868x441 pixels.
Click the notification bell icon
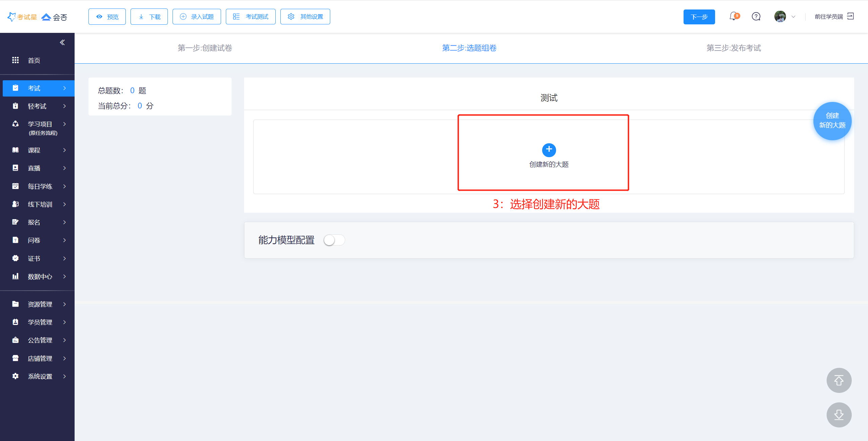click(x=733, y=16)
